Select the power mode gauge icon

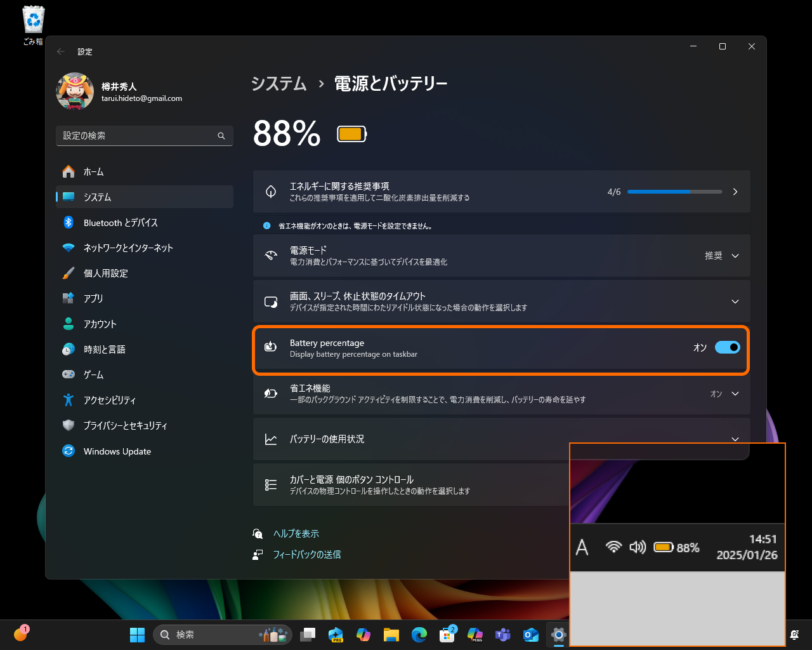[270, 256]
